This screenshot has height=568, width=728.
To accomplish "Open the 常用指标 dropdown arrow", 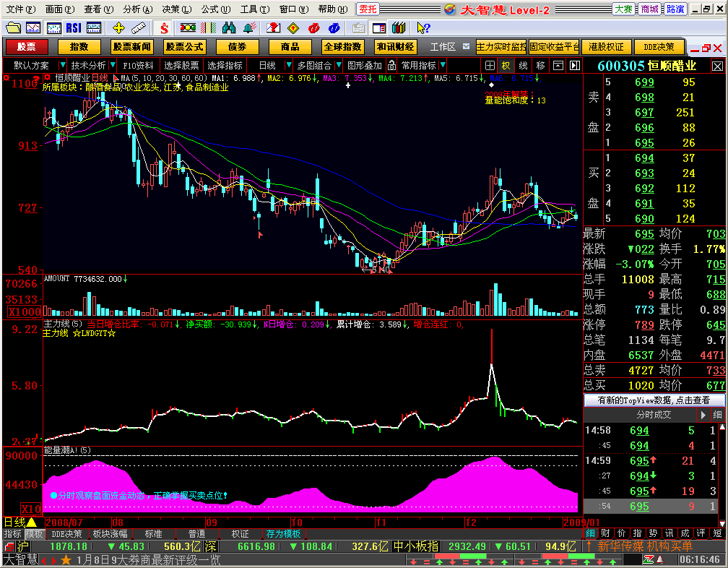I will tap(443, 65).
